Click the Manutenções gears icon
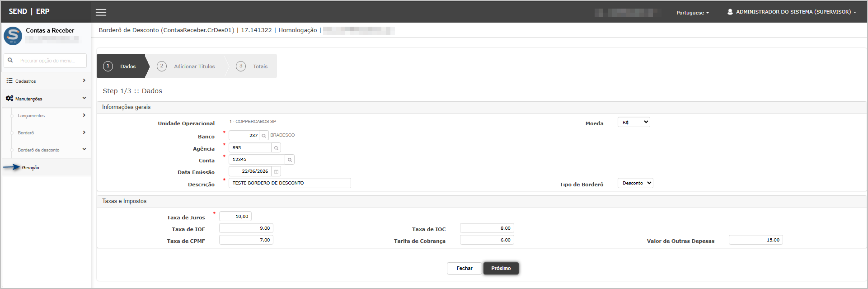 9,98
